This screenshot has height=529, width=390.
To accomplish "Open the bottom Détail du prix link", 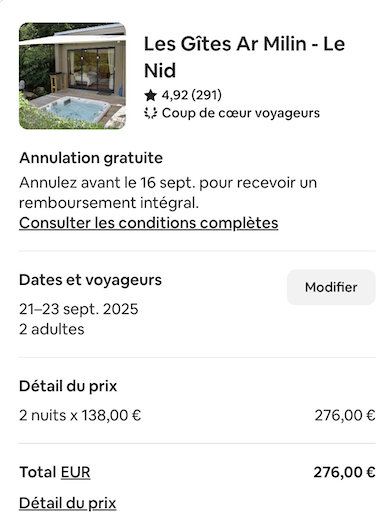I will coord(67,503).
